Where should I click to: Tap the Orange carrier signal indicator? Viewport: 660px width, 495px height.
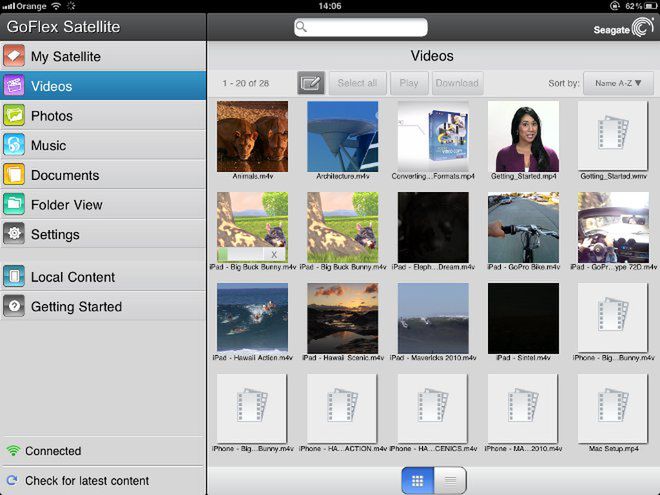point(24,6)
